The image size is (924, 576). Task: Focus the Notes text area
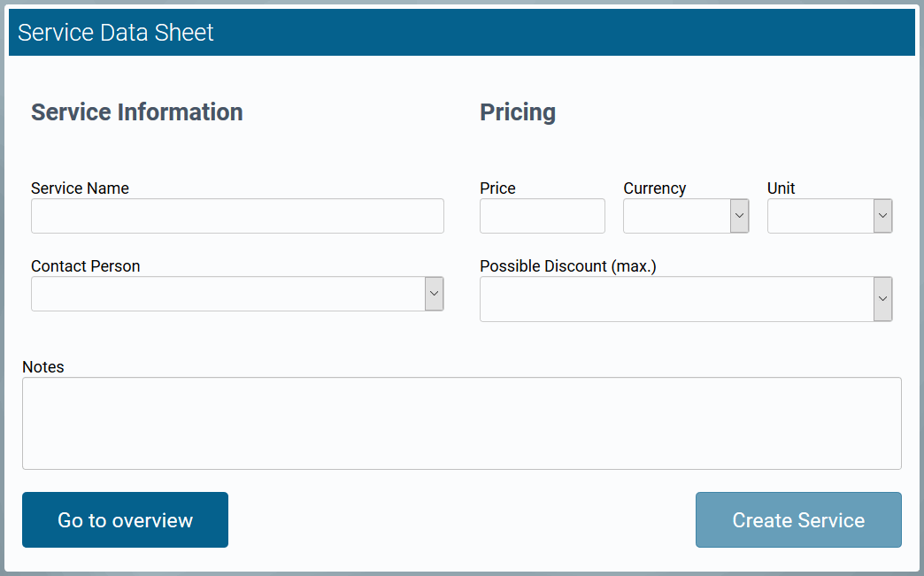(x=461, y=423)
